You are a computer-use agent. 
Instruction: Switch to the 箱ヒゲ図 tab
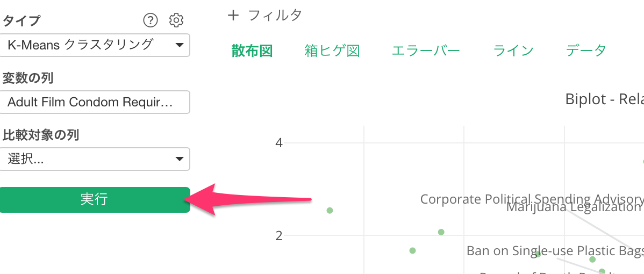332,51
